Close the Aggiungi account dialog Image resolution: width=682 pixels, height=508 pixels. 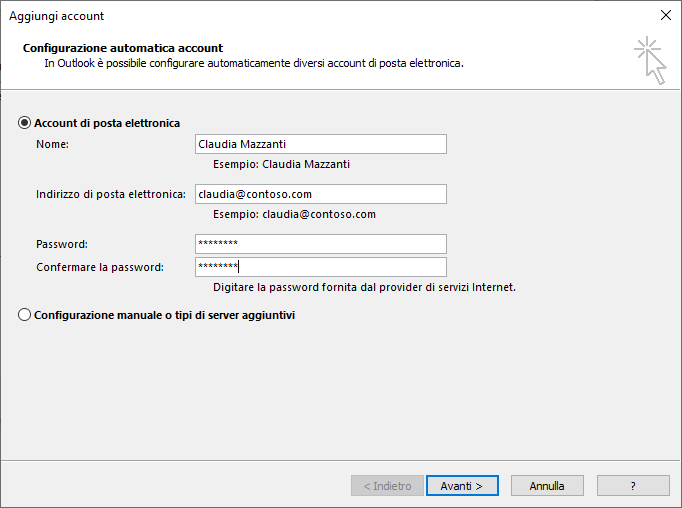pyautogui.click(x=665, y=15)
